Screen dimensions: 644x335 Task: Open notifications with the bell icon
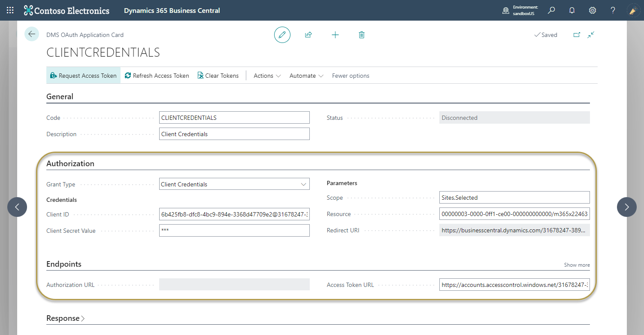[x=572, y=10]
